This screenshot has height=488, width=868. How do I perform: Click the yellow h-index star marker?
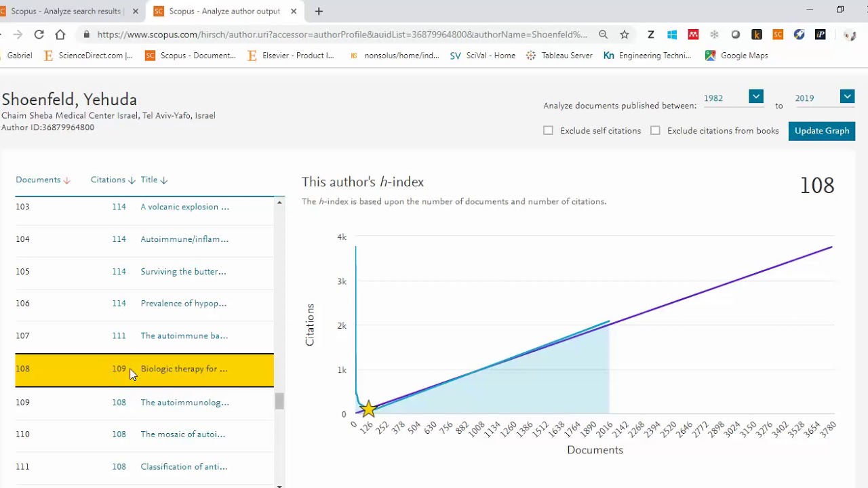[x=368, y=409]
